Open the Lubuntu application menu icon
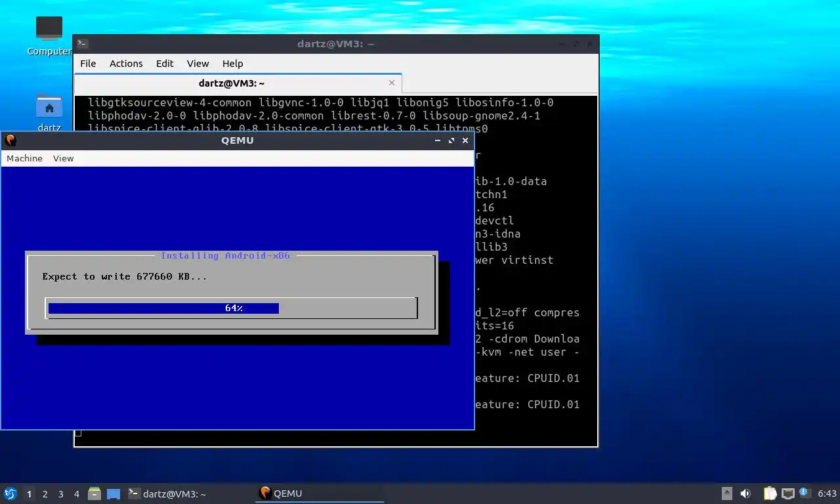 pos(10,493)
